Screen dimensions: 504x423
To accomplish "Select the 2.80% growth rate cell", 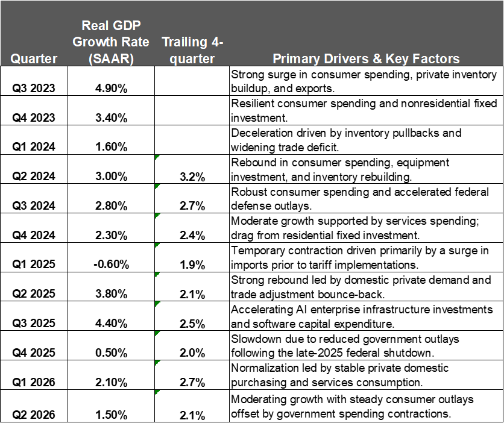I will pos(111,198).
